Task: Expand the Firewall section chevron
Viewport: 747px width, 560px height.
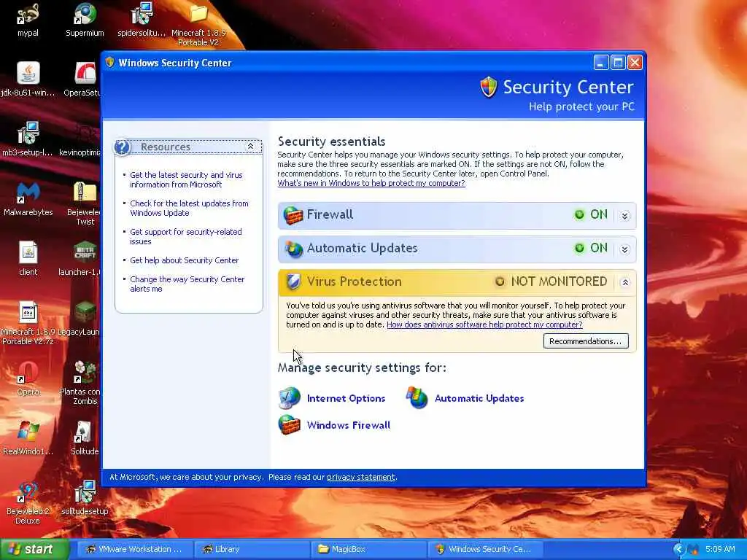Action: [x=624, y=216]
